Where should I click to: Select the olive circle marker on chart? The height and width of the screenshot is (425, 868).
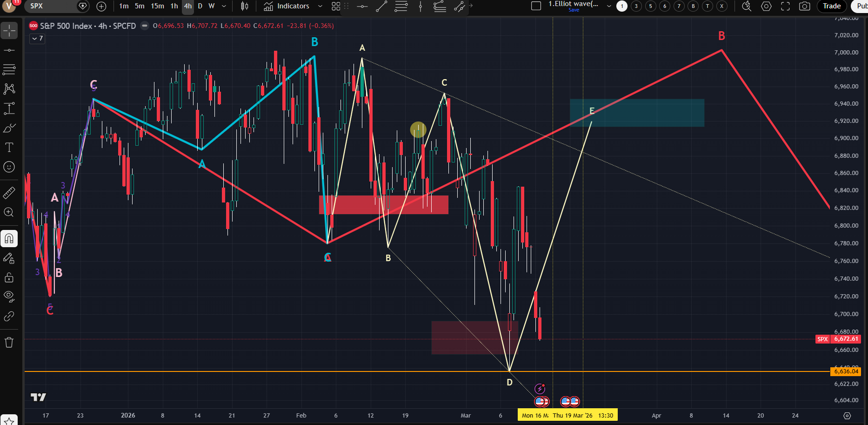[418, 130]
